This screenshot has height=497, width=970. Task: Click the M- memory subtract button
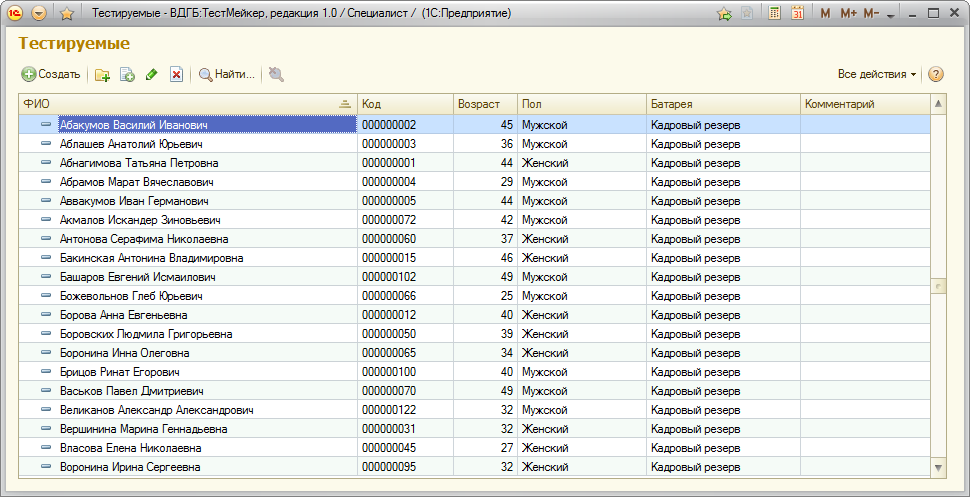coord(871,14)
